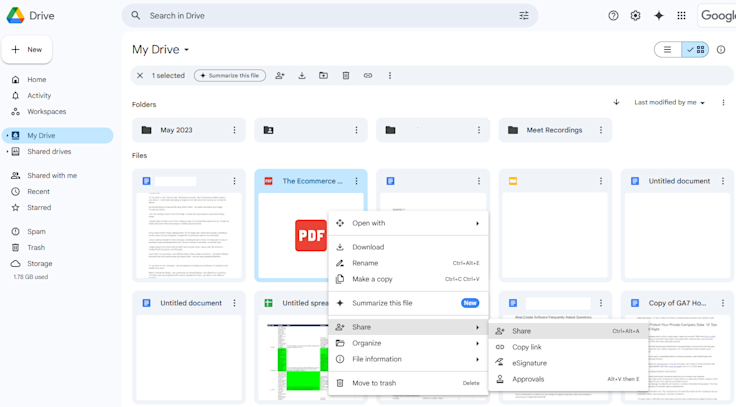This screenshot has height=407, width=736.
Task: Switch to grid layout view
Action: pyautogui.click(x=695, y=50)
